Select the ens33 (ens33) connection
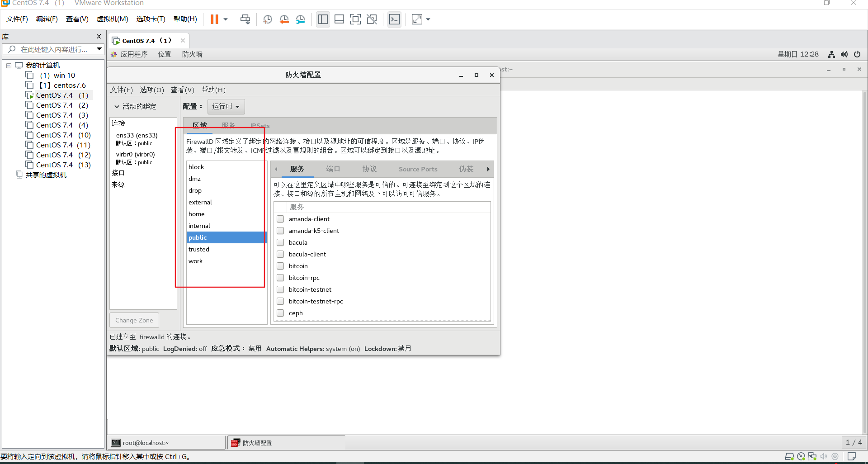Viewport: 868px width, 464px height. tap(137, 139)
